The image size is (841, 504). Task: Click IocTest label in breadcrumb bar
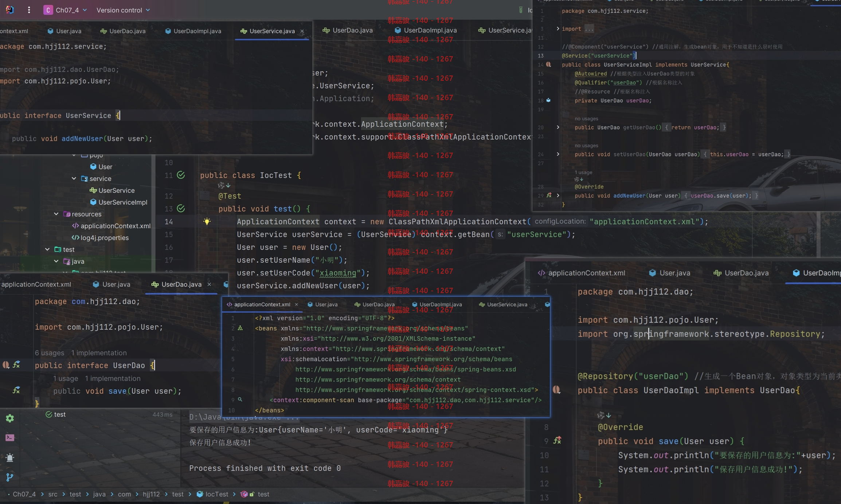(217, 494)
